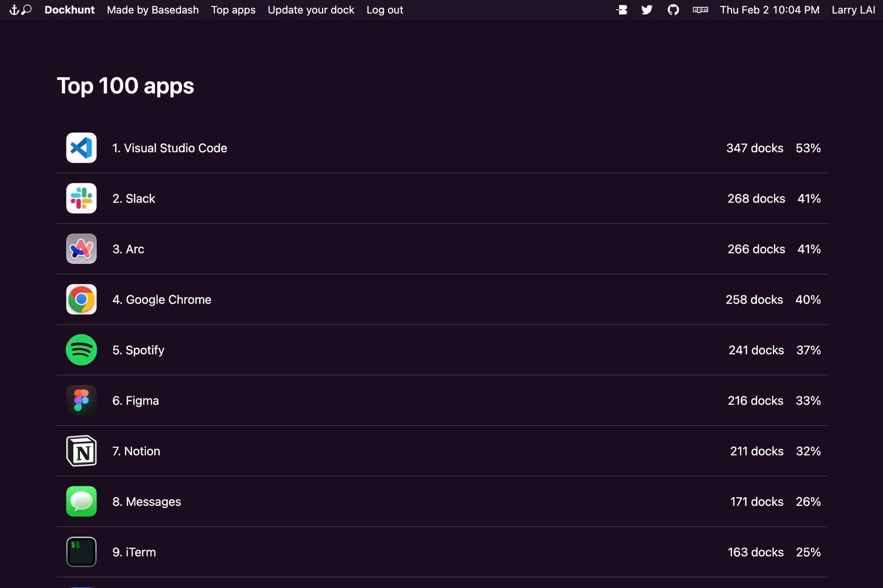Open the Messages app icon
This screenshot has width=883, height=588.
point(81,501)
